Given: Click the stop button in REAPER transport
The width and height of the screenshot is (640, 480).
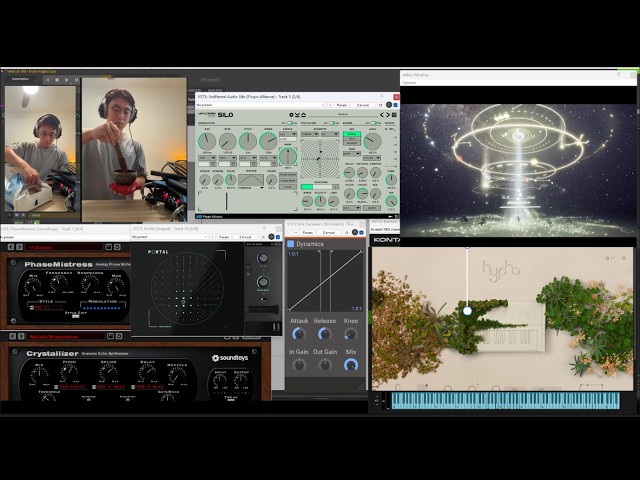Looking at the screenshot, I should point(57,80).
